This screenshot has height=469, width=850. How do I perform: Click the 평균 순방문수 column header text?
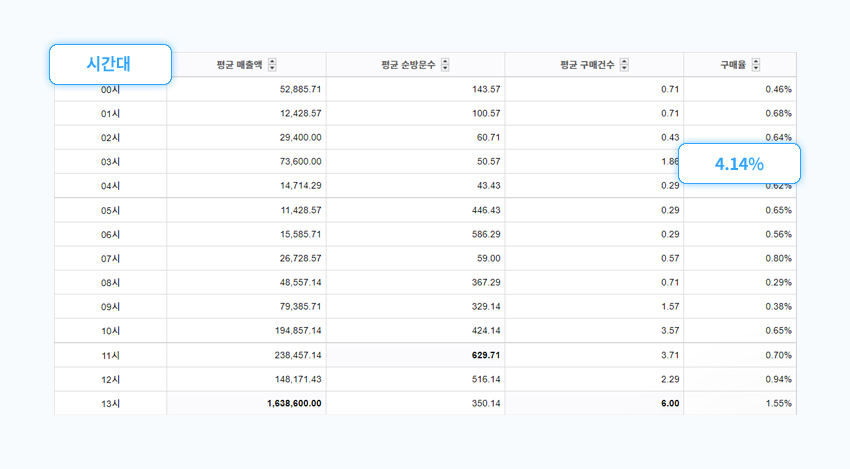click(x=408, y=65)
